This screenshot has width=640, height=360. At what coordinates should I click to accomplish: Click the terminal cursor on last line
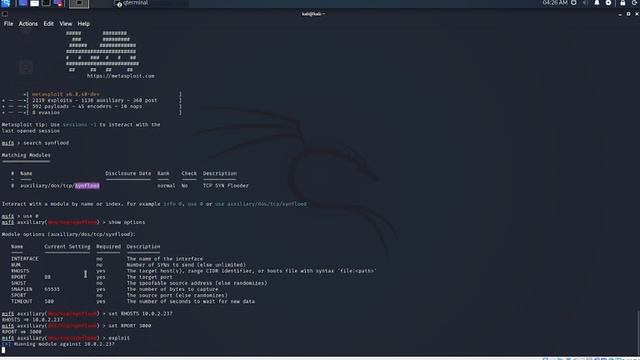point(3,350)
